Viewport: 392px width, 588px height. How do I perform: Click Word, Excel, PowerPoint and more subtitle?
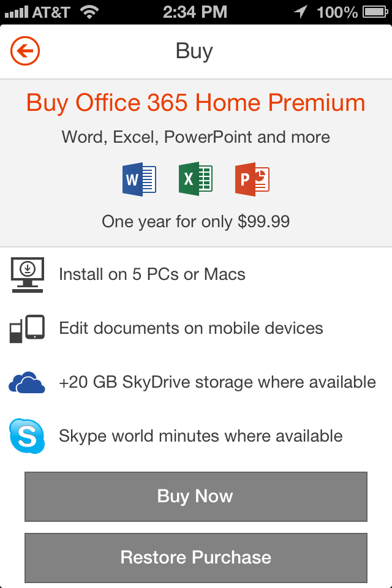click(x=196, y=137)
